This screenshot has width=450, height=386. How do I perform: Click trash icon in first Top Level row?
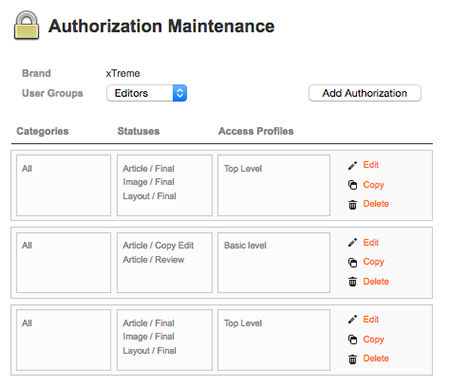pyautogui.click(x=352, y=204)
